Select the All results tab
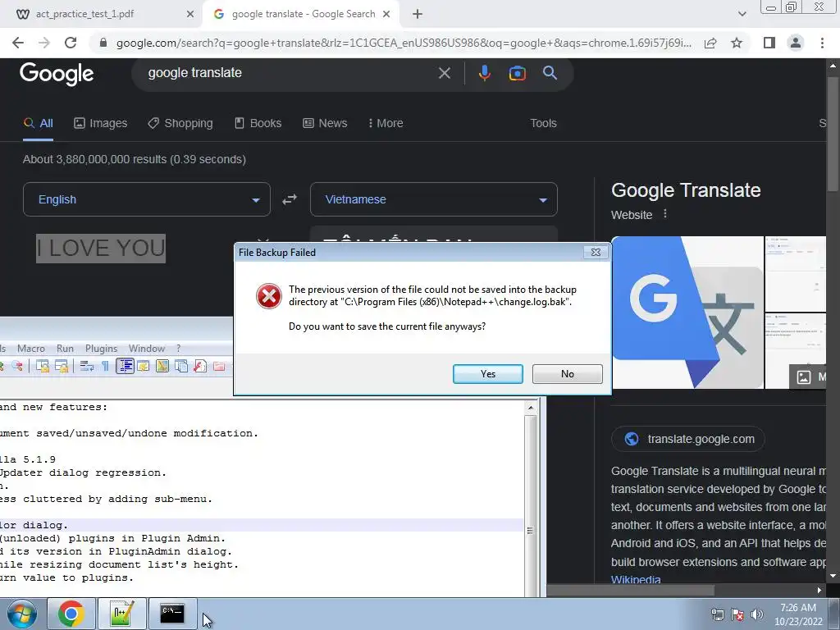 pyautogui.click(x=38, y=123)
